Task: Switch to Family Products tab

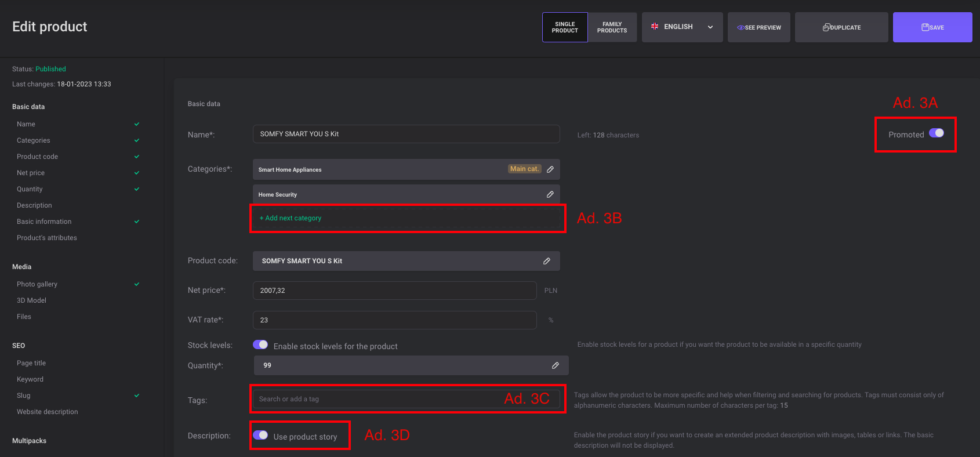Action: 612,27
